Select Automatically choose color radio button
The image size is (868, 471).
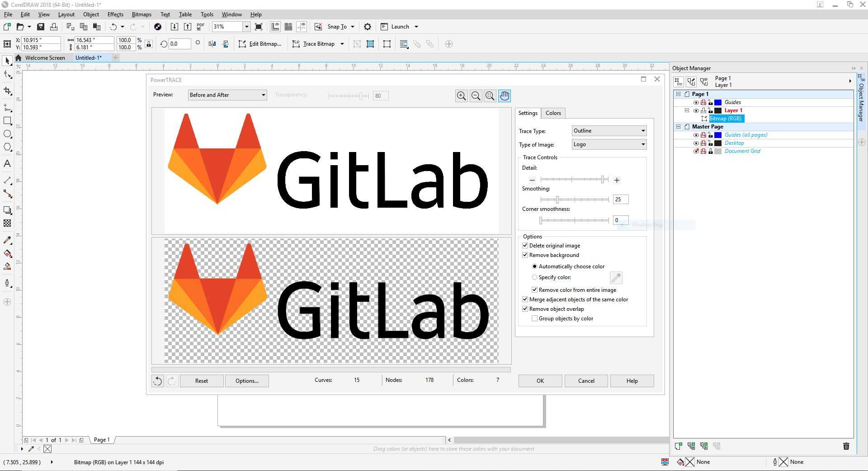click(x=534, y=266)
